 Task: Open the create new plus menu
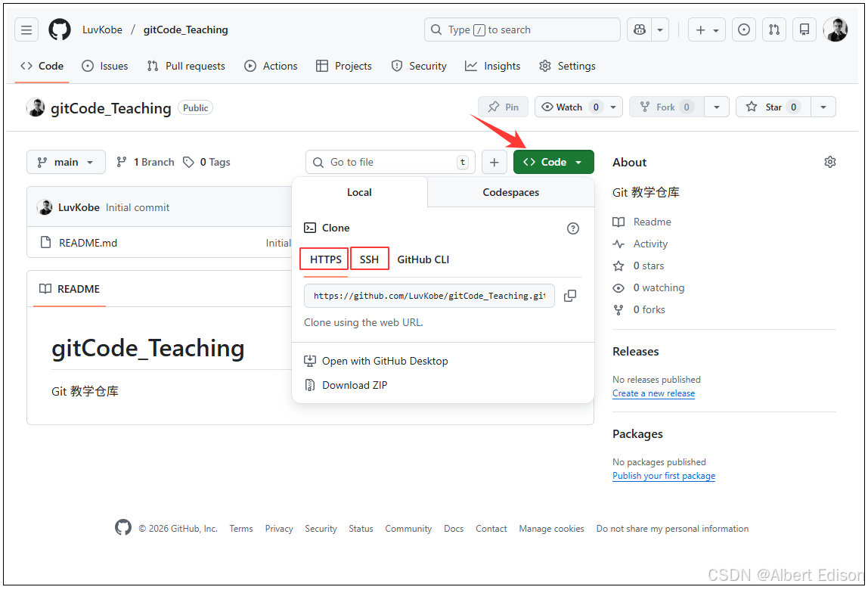point(707,30)
